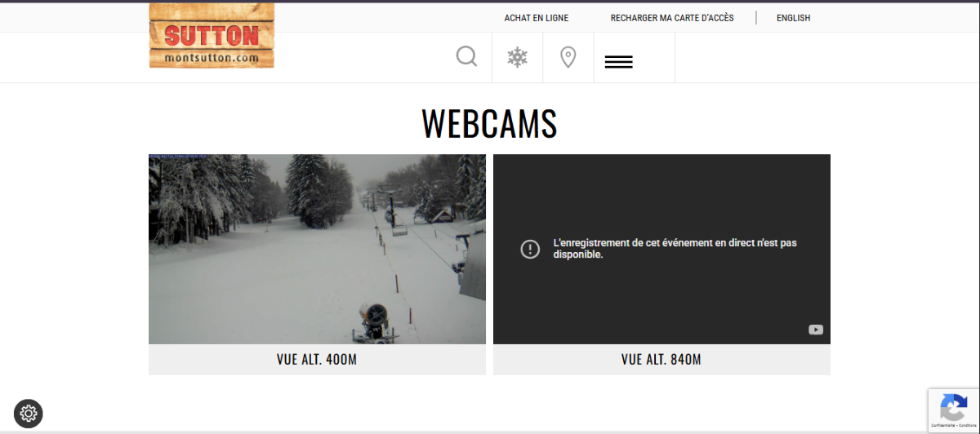The height and width of the screenshot is (434, 980).
Task: Open the 400m altitude webcam image
Action: [x=317, y=249]
